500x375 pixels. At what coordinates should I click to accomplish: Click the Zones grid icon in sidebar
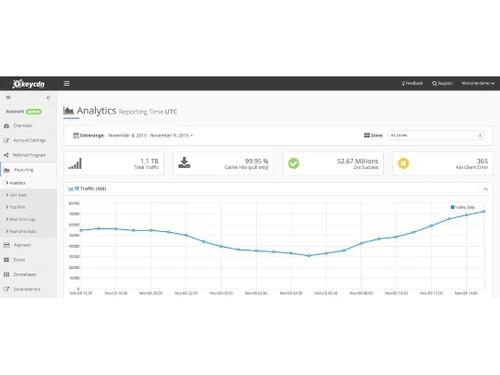pyautogui.click(x=6, y=260)
